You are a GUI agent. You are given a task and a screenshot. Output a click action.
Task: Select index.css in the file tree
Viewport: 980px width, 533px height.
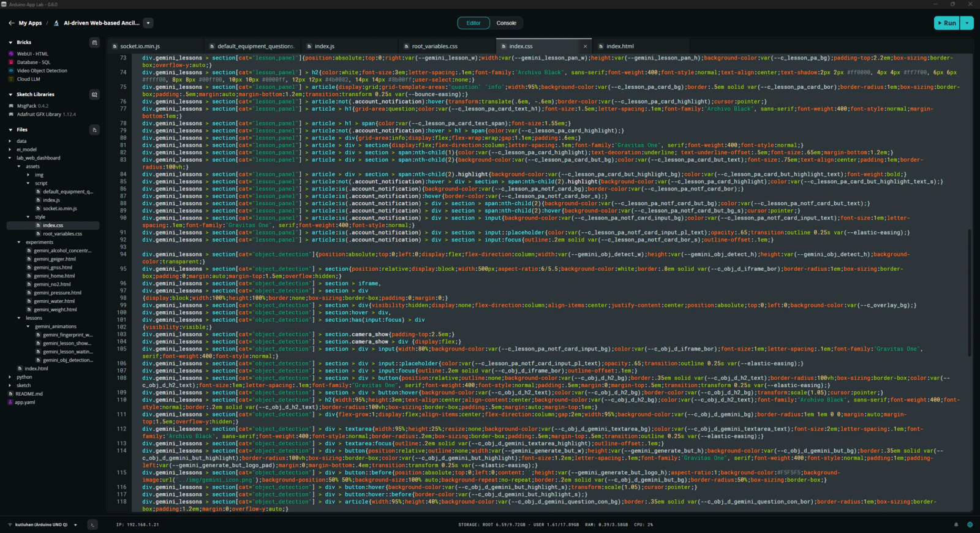(53, 225)
